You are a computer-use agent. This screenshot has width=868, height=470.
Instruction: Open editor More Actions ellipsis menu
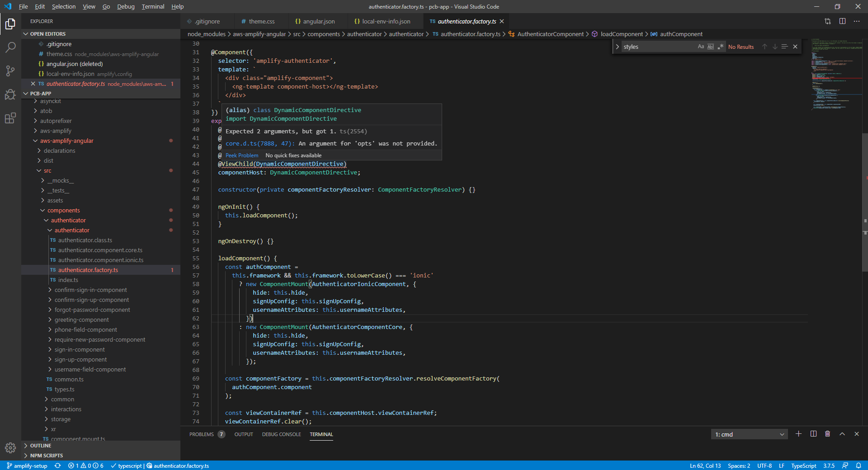pos(857,21)
